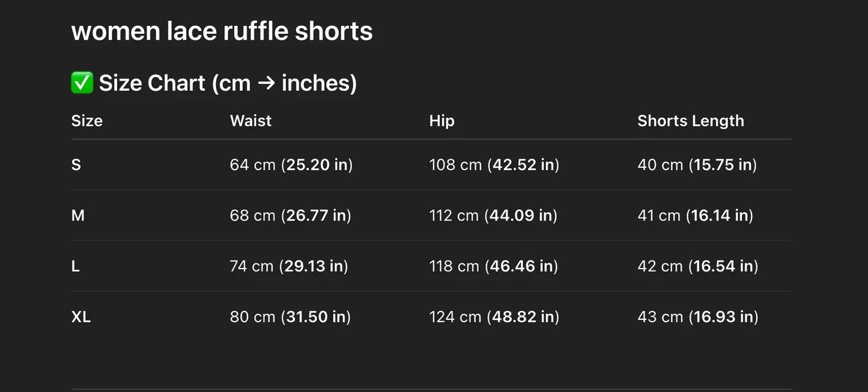Viewport: 868px width, 392px height.
Task: Click the L size row label
Action: coord(76,266)
